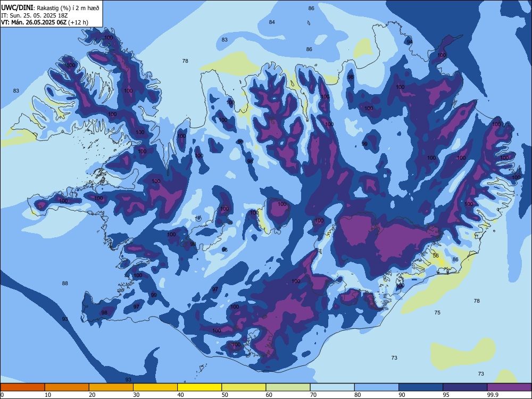Image resolution: width=532 pixels, height=399 pixels.
Task: Click the map value '94' on the map
Action: pyautogui.click(x=410, y=41)
